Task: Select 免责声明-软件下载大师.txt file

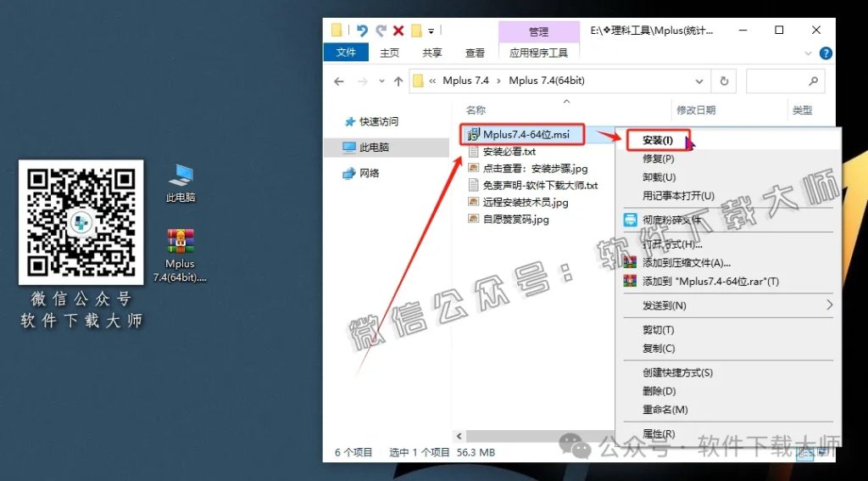Action: [540, 186]
